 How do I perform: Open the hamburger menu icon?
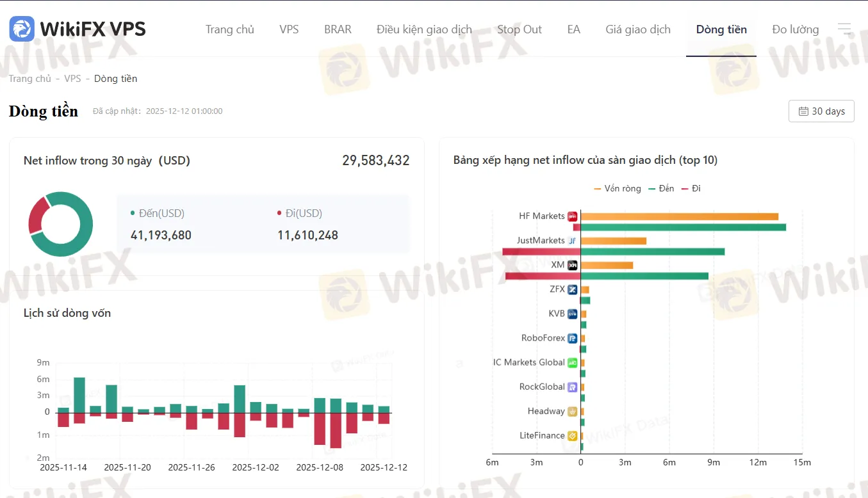click(x=844, y=29)
